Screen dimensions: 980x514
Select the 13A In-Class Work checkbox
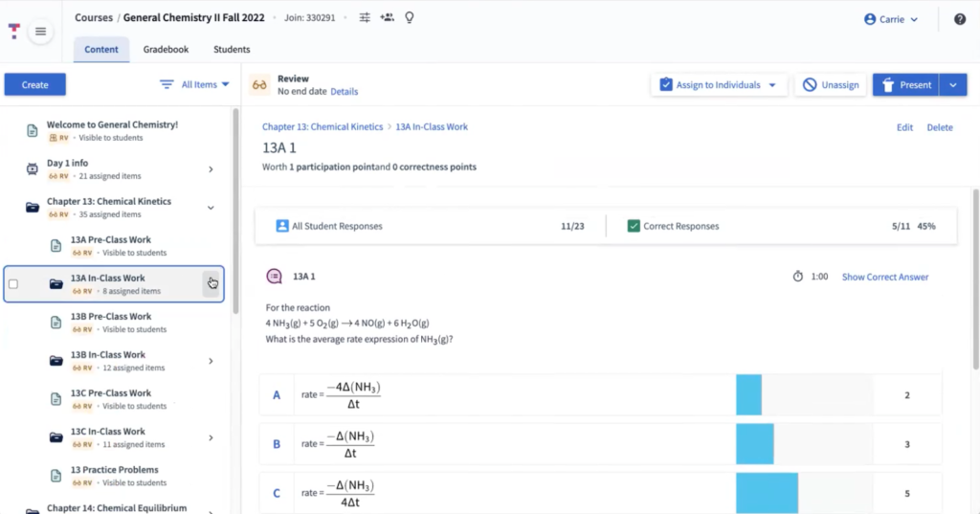13,284
